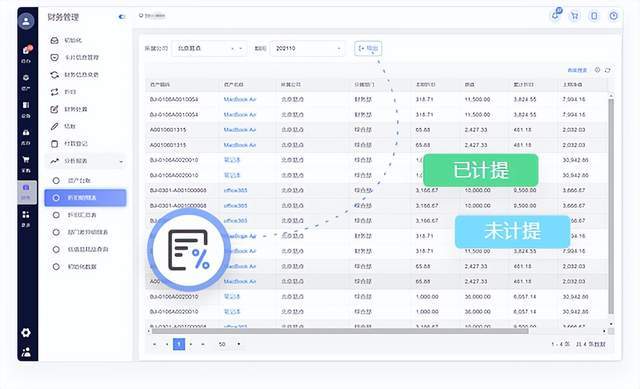Open the user avatar in the dark sidebar

click(x=26, y=21)
